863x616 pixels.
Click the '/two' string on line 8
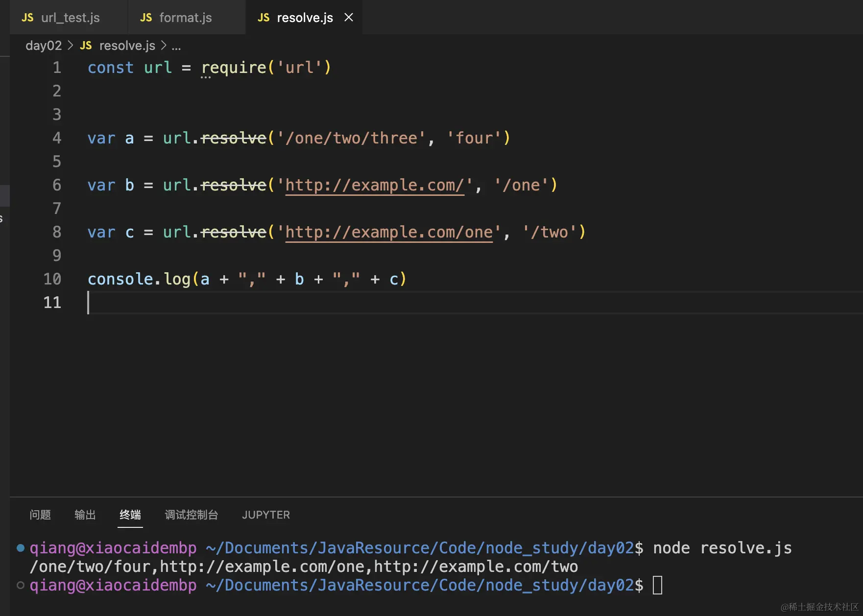549,232
